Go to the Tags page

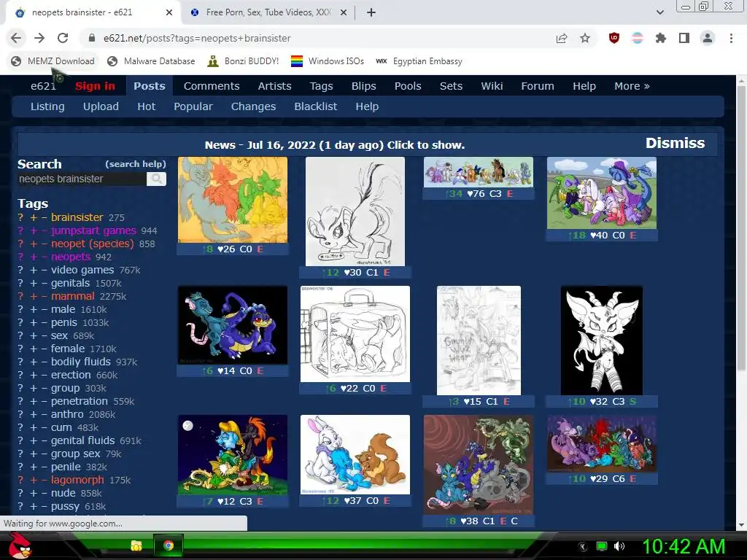(x=321, y=86)
